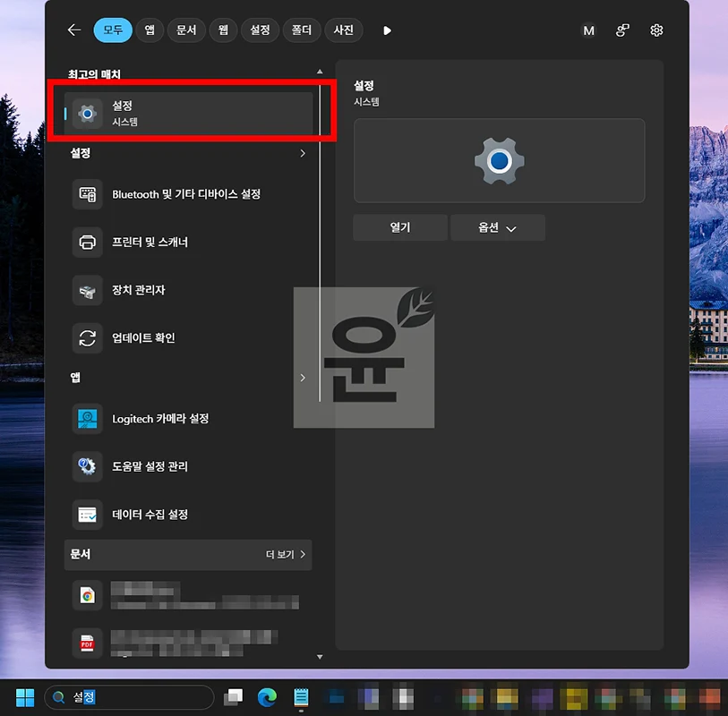The image size is (728, 716).
Task: Show more filters with the play arrow
Action: click(387, 30)
